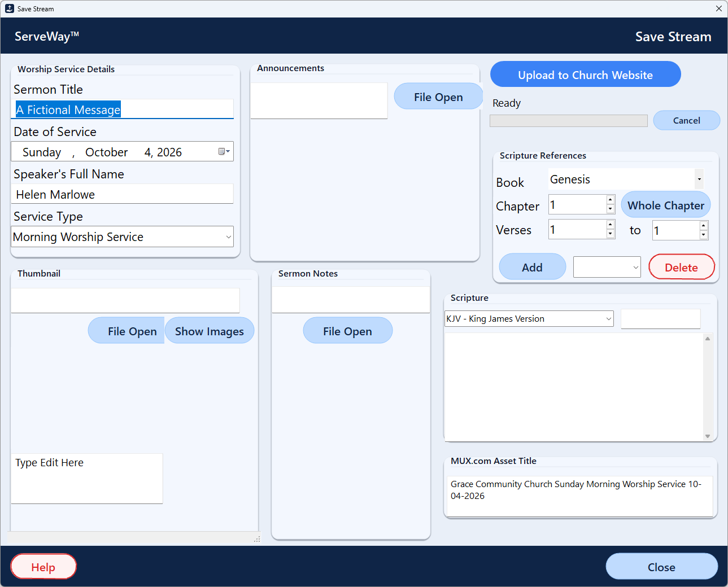Expand the Book dropdown showing Genesis
This screenshot has height=587, width=728.
coord(699,179)
